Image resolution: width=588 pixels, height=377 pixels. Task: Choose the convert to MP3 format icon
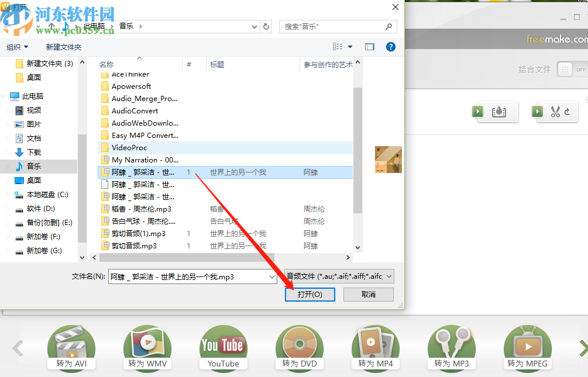point(452,348)
